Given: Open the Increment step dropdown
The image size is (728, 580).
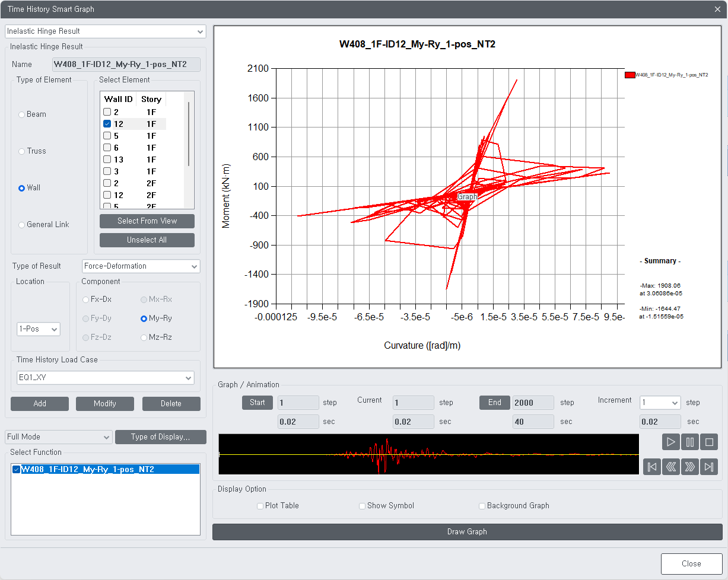Looking at the screenshot, I should click(x=660, y=403).
